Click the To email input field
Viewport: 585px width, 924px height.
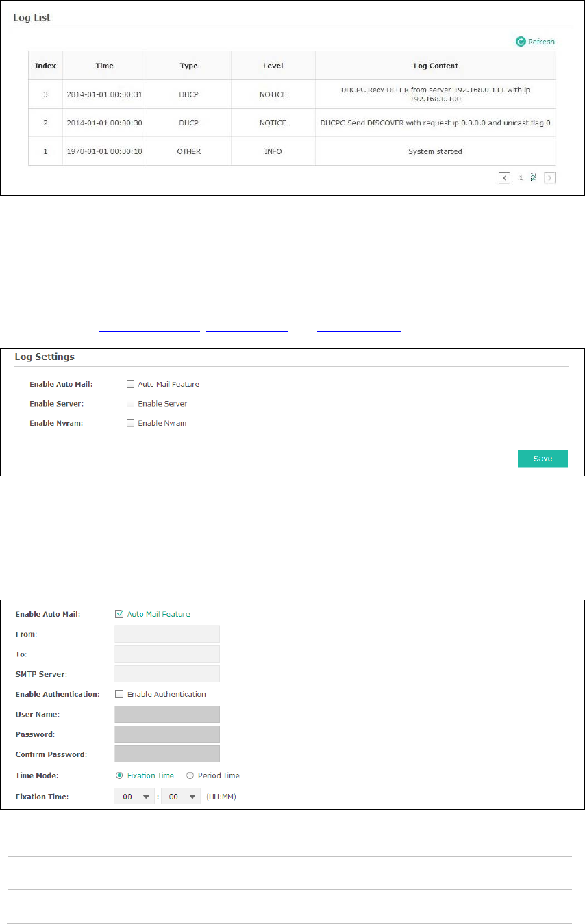click(x=167, y=654)
